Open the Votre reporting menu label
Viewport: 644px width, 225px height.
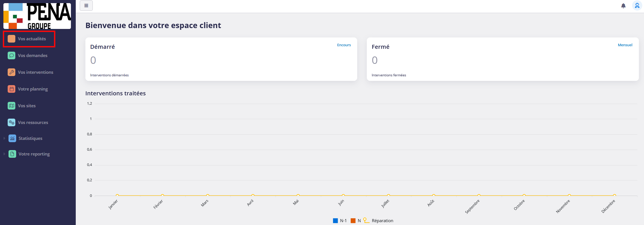[34, 154]
